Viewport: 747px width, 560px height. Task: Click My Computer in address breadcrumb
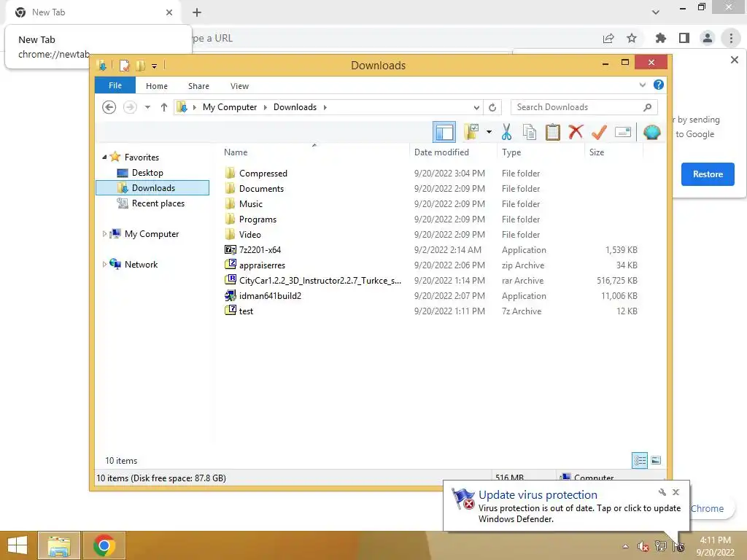click(230, 107)
